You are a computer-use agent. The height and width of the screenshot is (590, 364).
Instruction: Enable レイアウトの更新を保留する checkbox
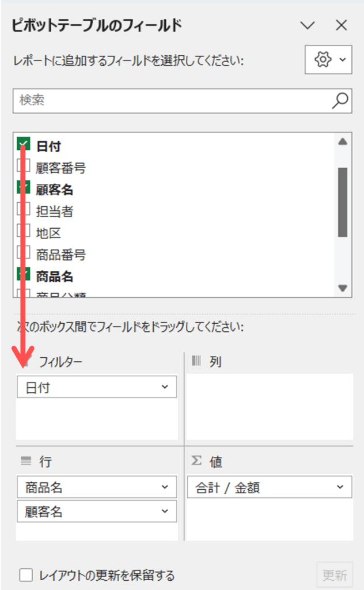[x=25, y=574]
